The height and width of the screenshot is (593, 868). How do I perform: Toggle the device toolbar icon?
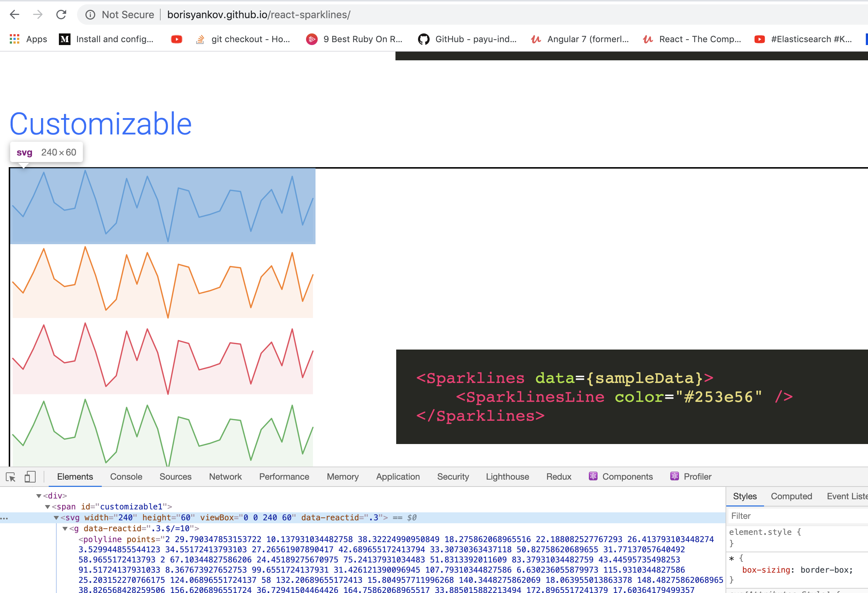30,477
